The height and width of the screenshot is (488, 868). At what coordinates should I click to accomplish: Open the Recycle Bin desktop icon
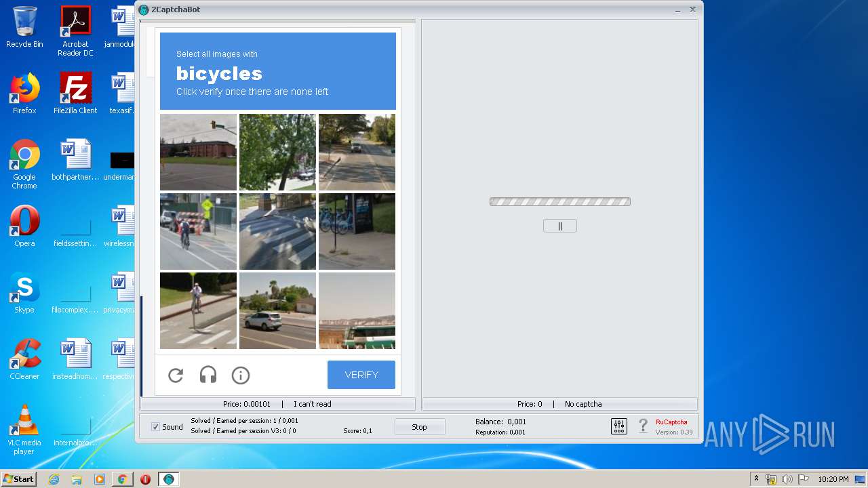[24, 28]
